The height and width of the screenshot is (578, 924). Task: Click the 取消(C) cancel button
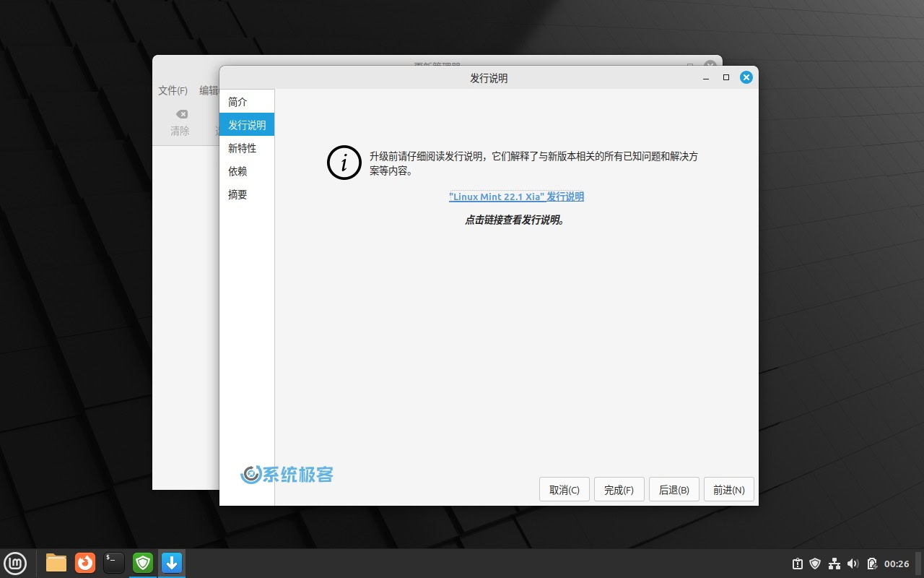(565, 489)
